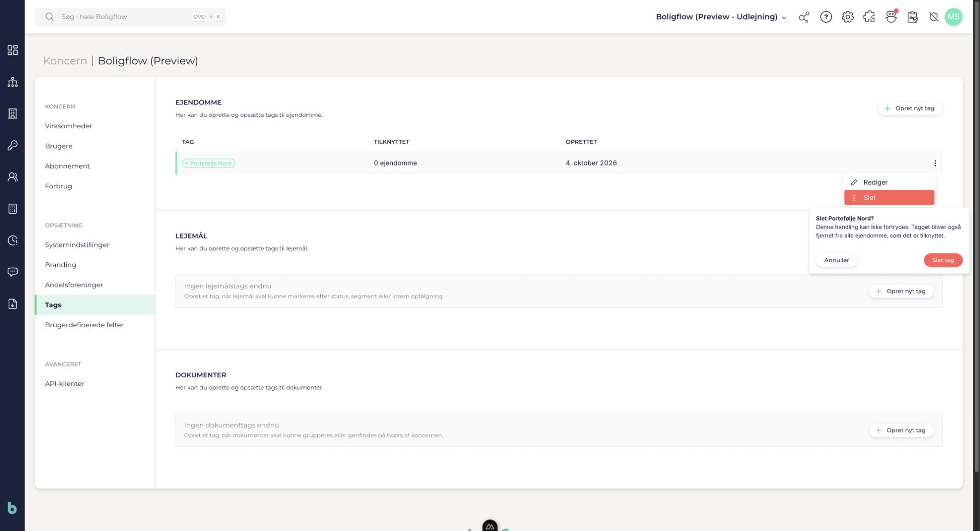Image resolution: width=980 pixels, height=531 pixels.
Task: Click the share icon in top bar
Action: click(804, 17)
